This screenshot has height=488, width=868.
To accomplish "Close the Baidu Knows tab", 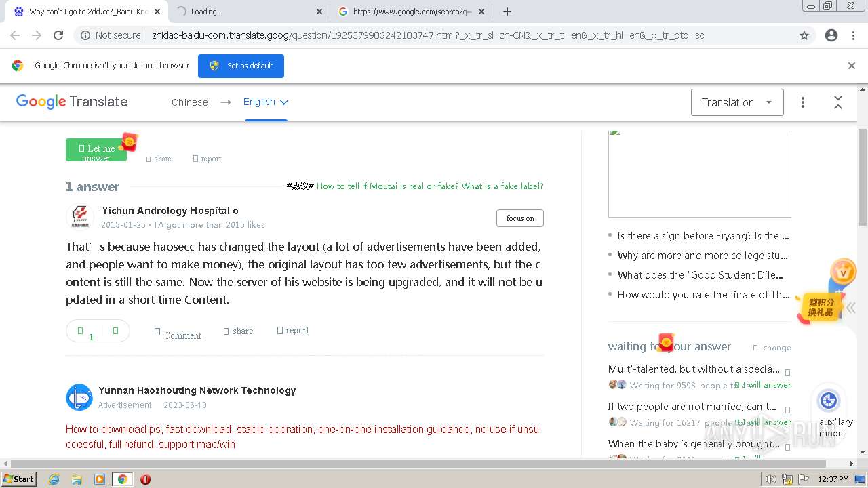I will click(157, 12).
